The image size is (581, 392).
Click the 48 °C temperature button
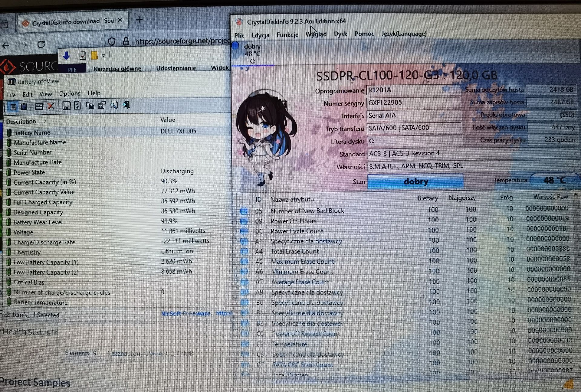tap(554, 180)
